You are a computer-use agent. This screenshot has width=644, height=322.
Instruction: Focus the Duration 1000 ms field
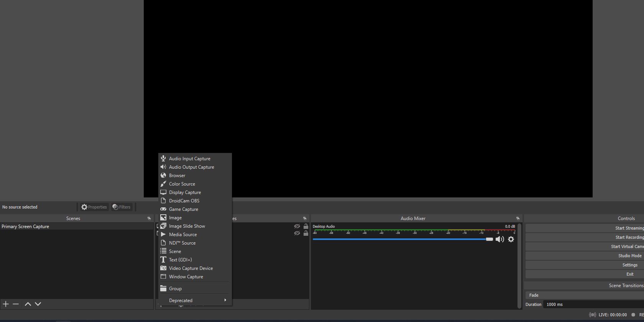pos(594,304)
